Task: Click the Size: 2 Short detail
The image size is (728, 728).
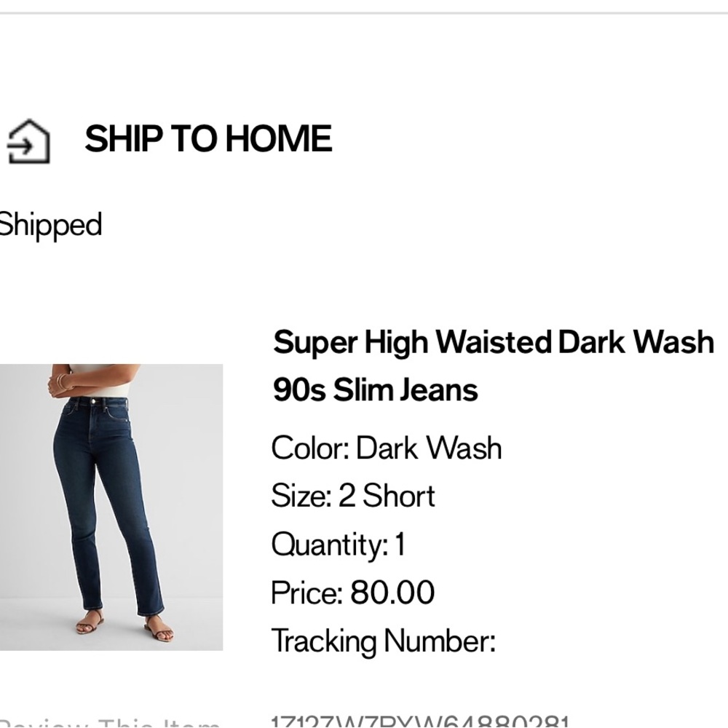Action: pyautogui.click(x=352, y=496)
